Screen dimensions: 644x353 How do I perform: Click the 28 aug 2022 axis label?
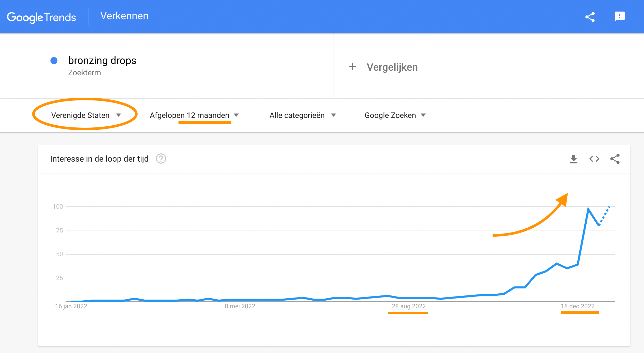(409, 306)
